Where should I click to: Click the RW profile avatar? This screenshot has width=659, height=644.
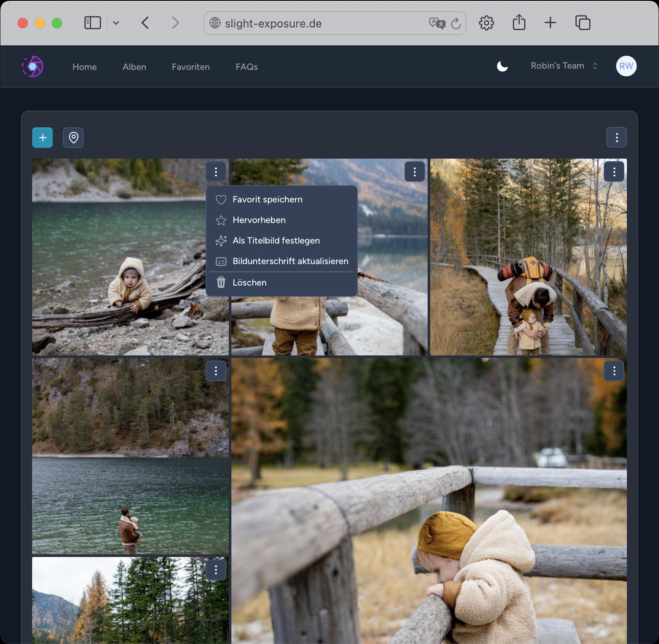tap(626, 66)
